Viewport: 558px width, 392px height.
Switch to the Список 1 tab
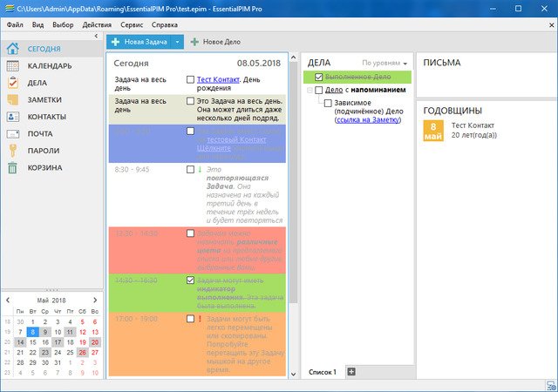(x=323, y=372)
